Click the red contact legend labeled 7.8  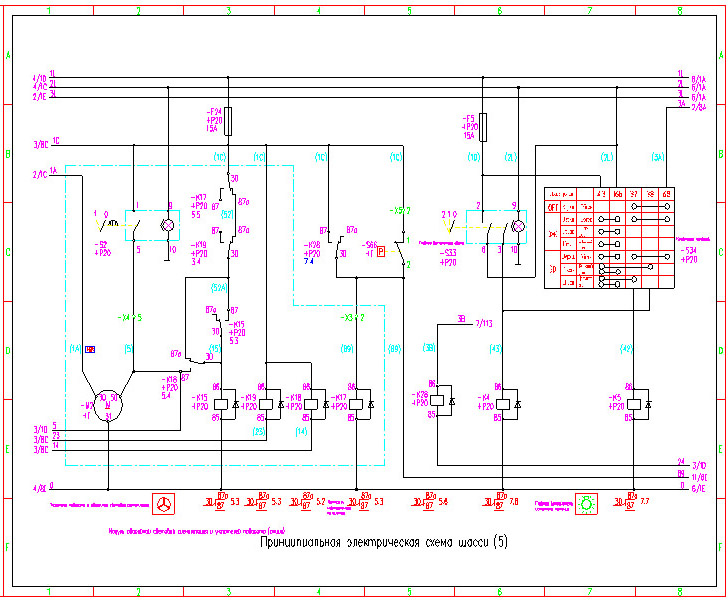click(500, 502)
